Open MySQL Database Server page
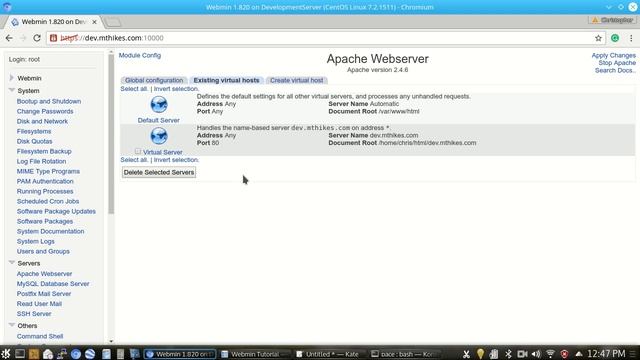640x360 pixels. point(53,283)
